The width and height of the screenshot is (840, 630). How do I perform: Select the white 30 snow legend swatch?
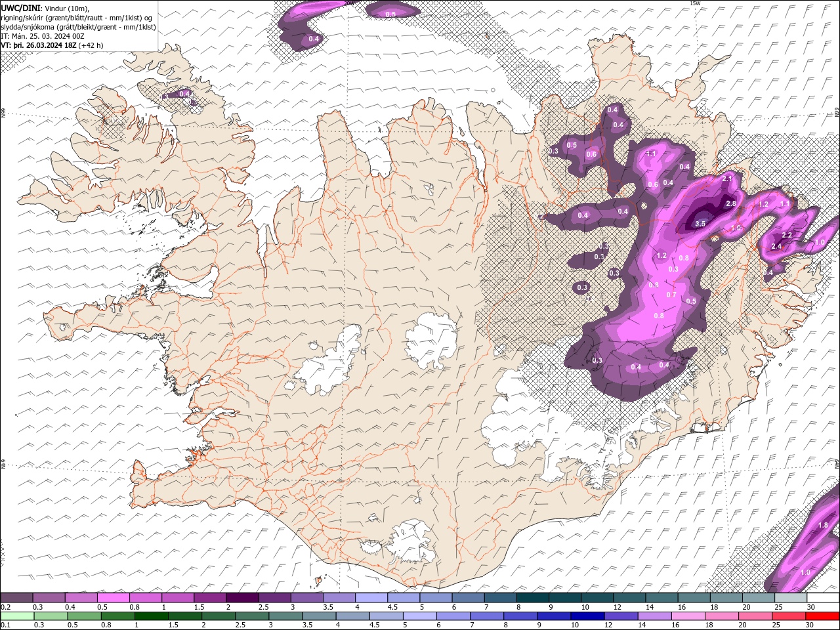(823, 597)
